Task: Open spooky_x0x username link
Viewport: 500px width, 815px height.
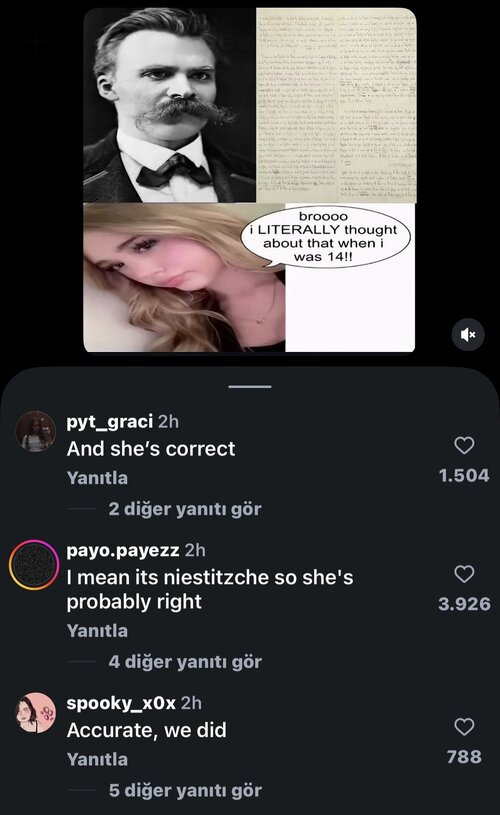Action: (x=121, y=703)
